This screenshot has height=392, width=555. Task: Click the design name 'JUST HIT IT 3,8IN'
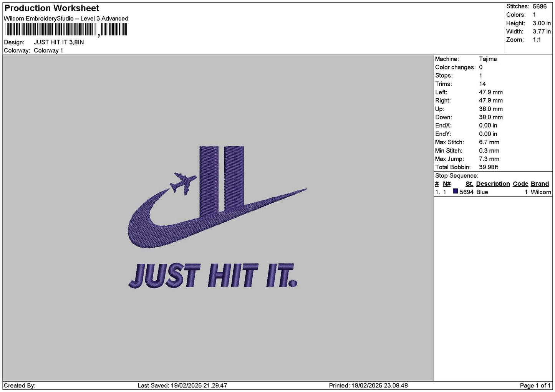(59, 42)
